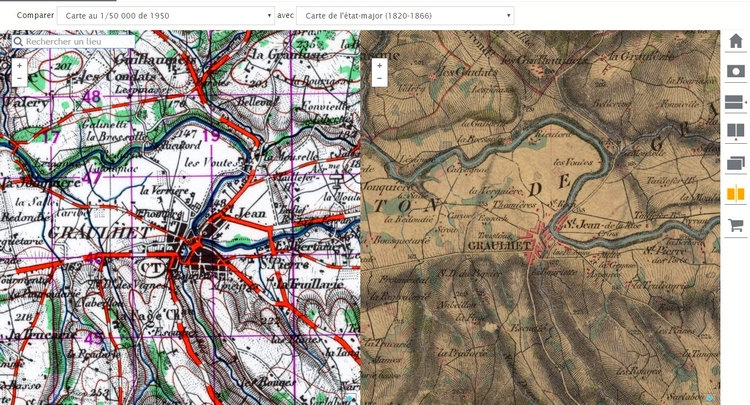Click the blue dot at the left map's corner
This screenshot has width=750, height=405.
[x=350, y=398]
